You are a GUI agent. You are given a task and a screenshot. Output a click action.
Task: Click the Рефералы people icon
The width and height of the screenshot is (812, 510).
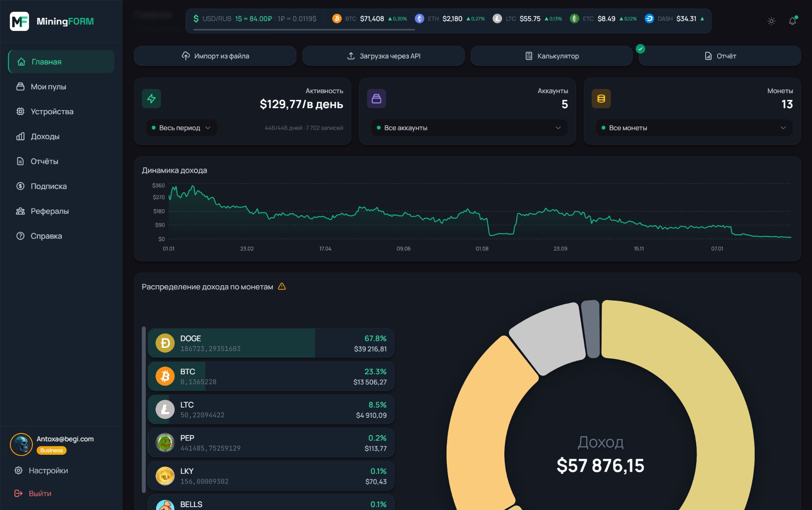click(x=20, y=211)
